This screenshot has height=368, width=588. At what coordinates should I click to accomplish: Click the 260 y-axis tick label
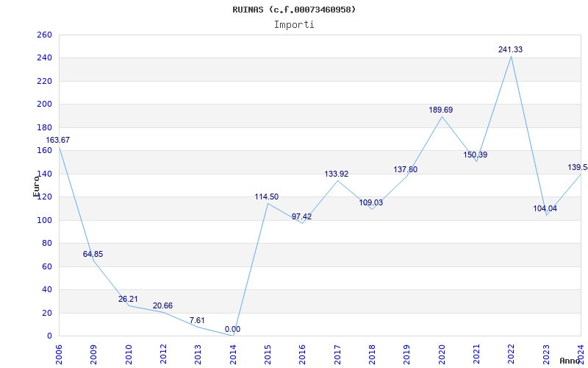(x=44, y=35)
